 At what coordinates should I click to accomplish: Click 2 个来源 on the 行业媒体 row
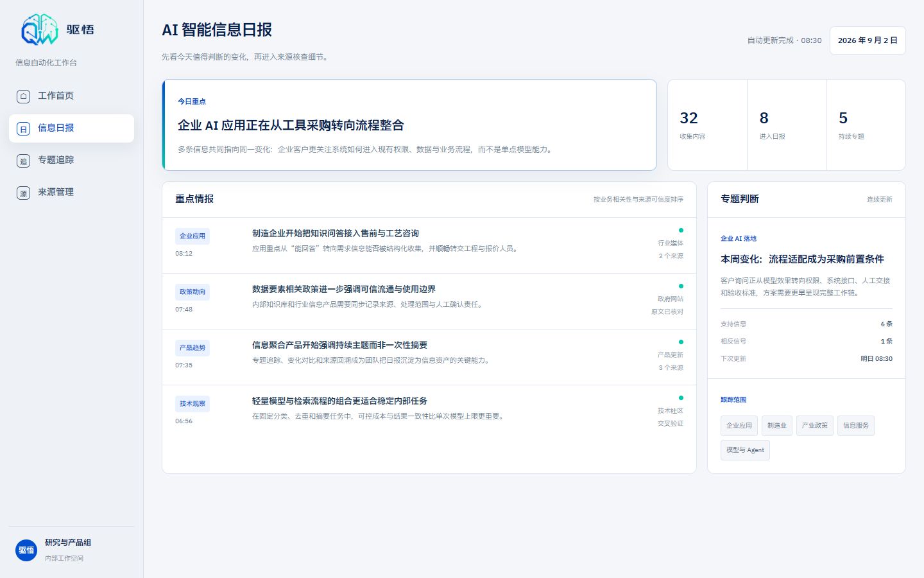(x=671, y=256)
